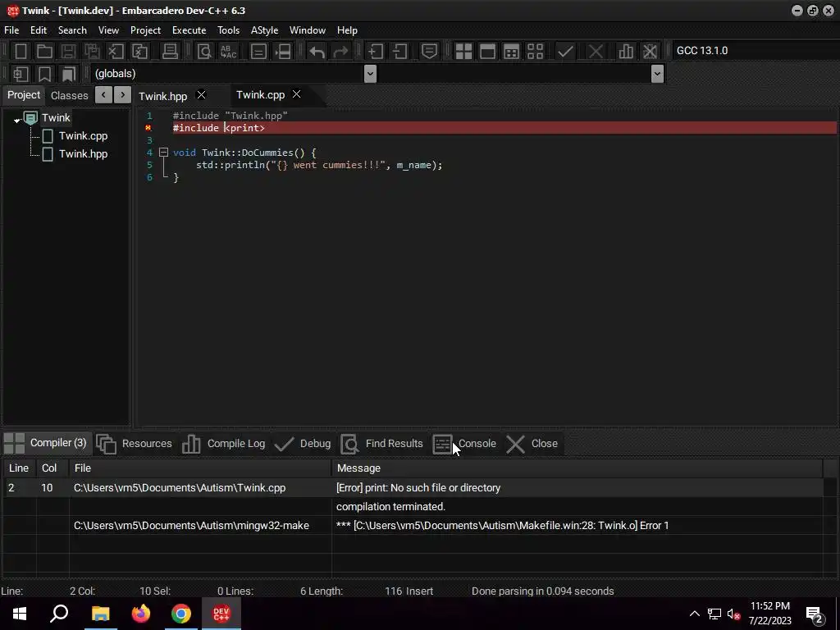
Task: Click the Print toolbar icon
Action: pos(170,51)
